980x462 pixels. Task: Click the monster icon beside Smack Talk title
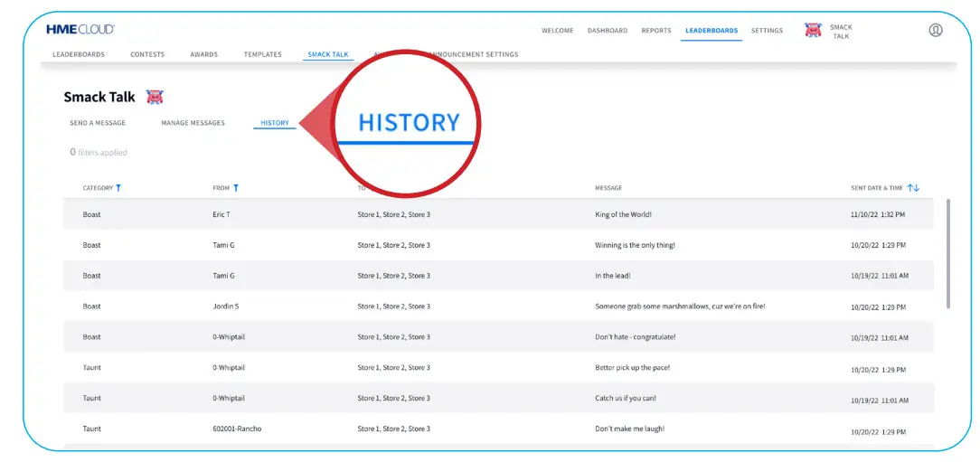point(155,97)
